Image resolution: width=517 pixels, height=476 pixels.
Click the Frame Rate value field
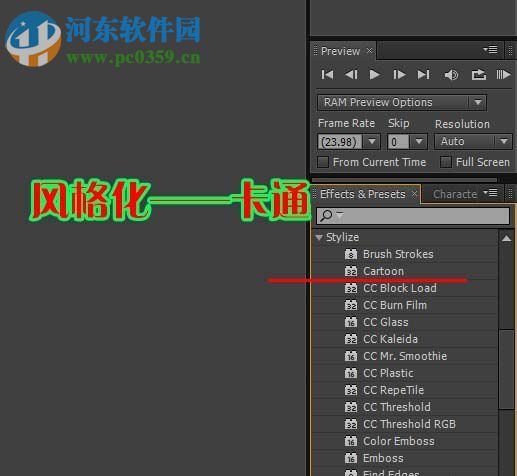click(340, 142)
